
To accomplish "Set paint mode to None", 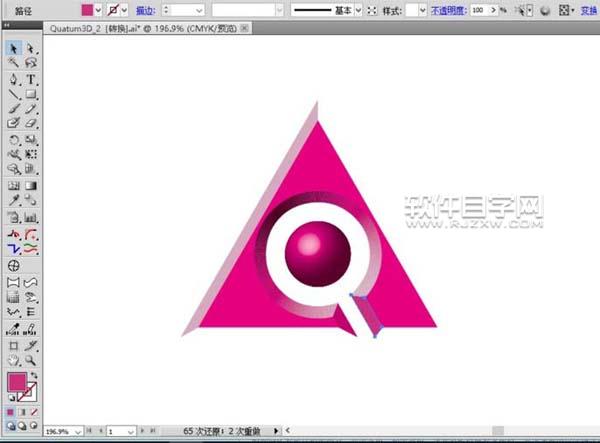I will point(34,412).
